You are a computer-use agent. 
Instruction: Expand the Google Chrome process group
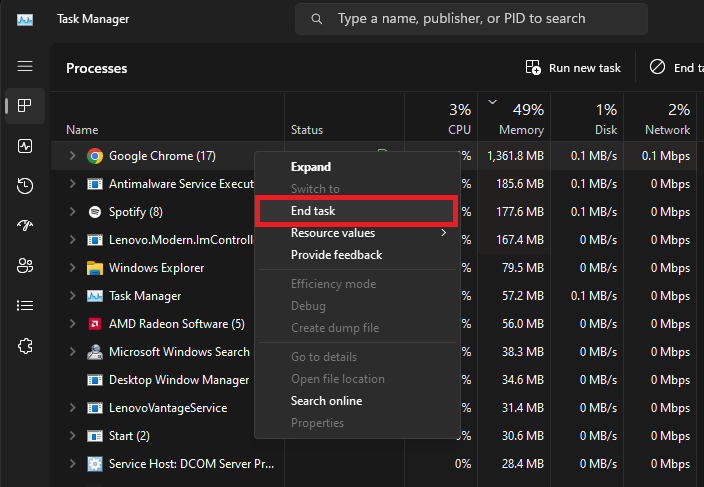[72, 156]
